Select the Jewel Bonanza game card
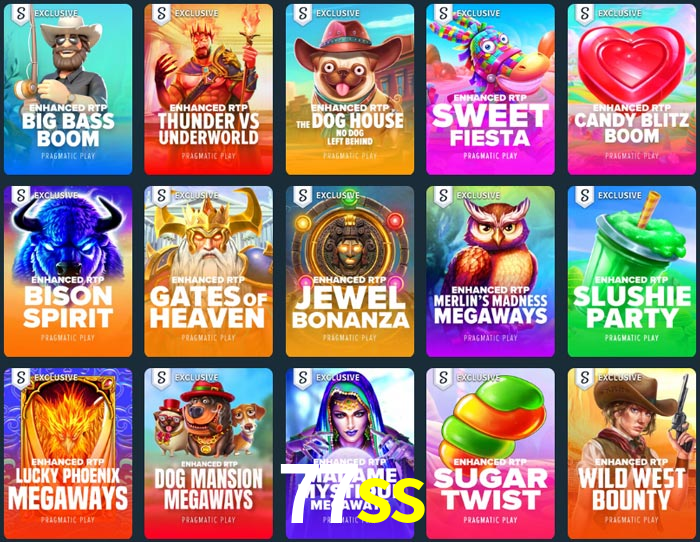The image size is (700, 542). [x=350, y=271]
